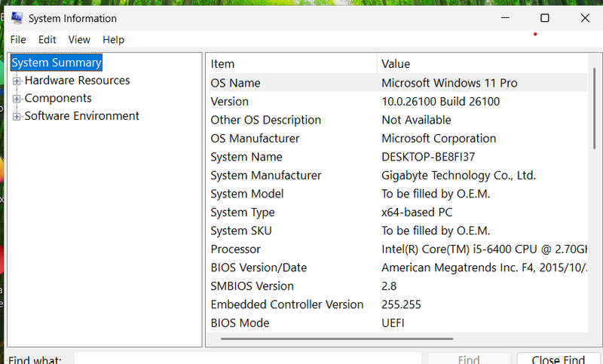Click the American Megatrends Inc. F4 value
603x364 pixels.
484,268
